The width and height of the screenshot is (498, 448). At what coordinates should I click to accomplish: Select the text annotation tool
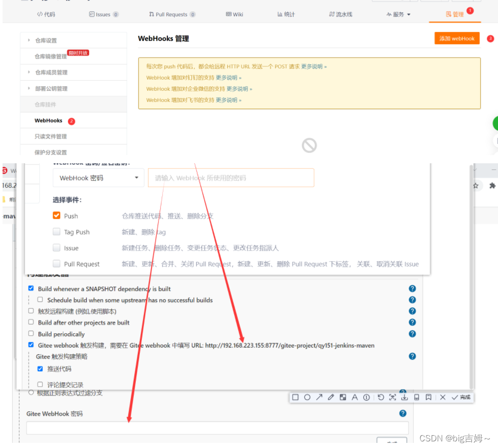(355, 397)
